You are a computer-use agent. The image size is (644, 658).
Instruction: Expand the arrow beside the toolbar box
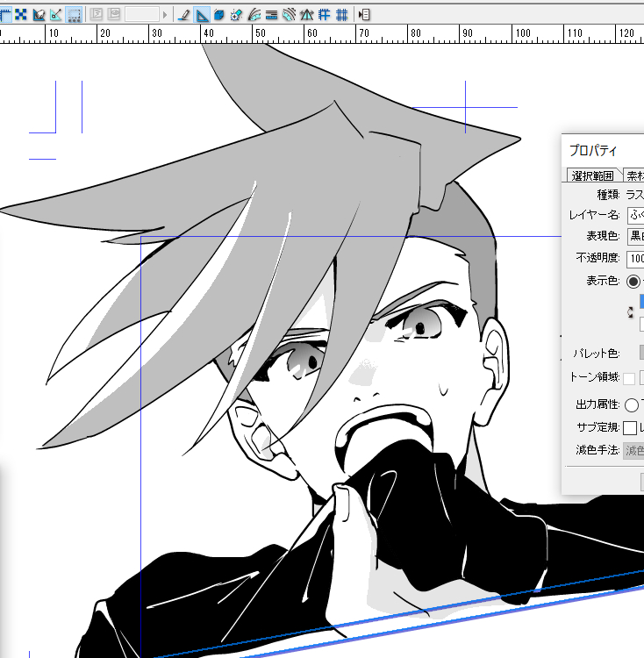point(164,15)
